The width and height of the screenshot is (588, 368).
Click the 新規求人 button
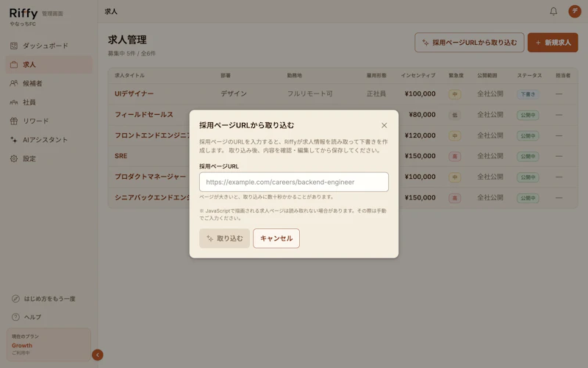coord(553,43)
